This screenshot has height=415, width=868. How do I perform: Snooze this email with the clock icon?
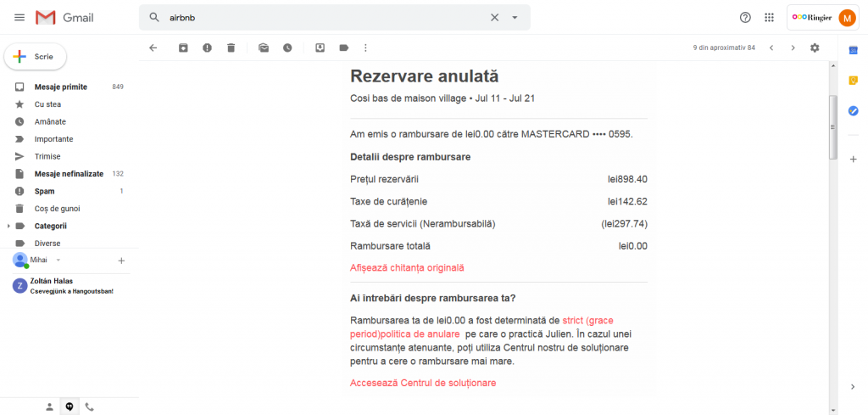point(287,48)
